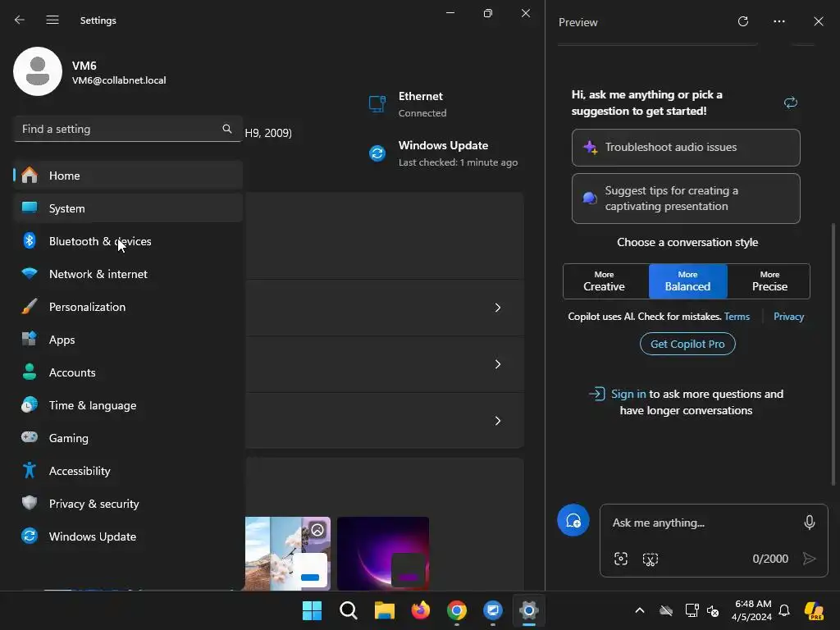Click the Ethernet network icon

(x=377, y=103)
